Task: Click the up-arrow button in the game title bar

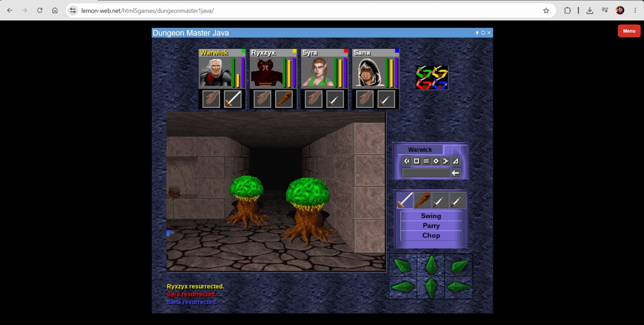Action: tap(477, 33)
